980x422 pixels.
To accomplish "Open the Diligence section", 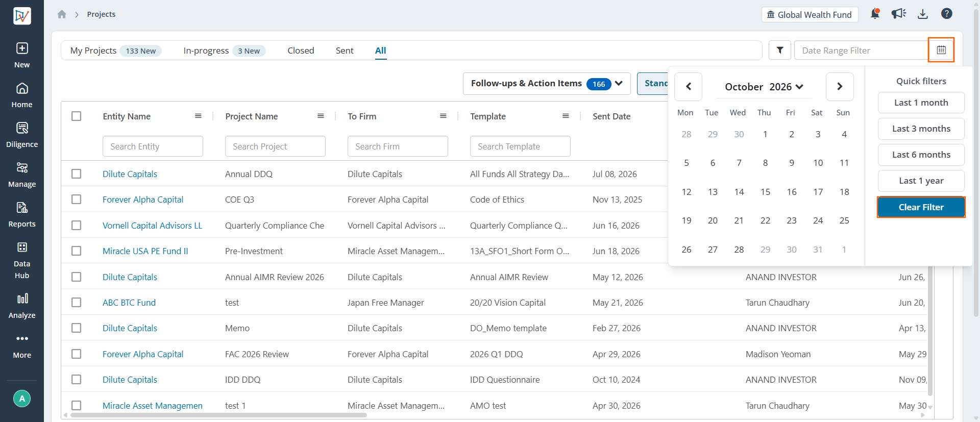I will click(x=22, y=135).
